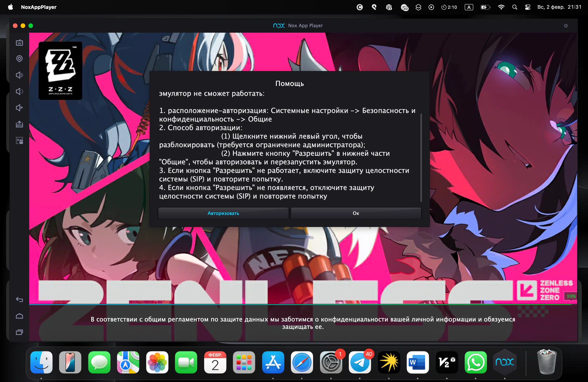Screen dimensions: 588x382
Task: Open Microsoft Word from the Dock
Action: pos(418,362)
